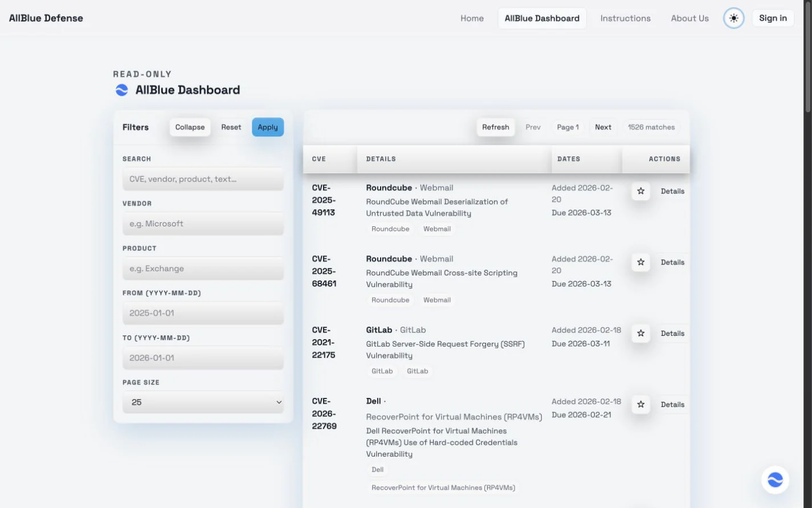Star the CVE-2025-68461 Roundcube entry
This screenshot has height=508, width=812.
[x=640, y=262]
